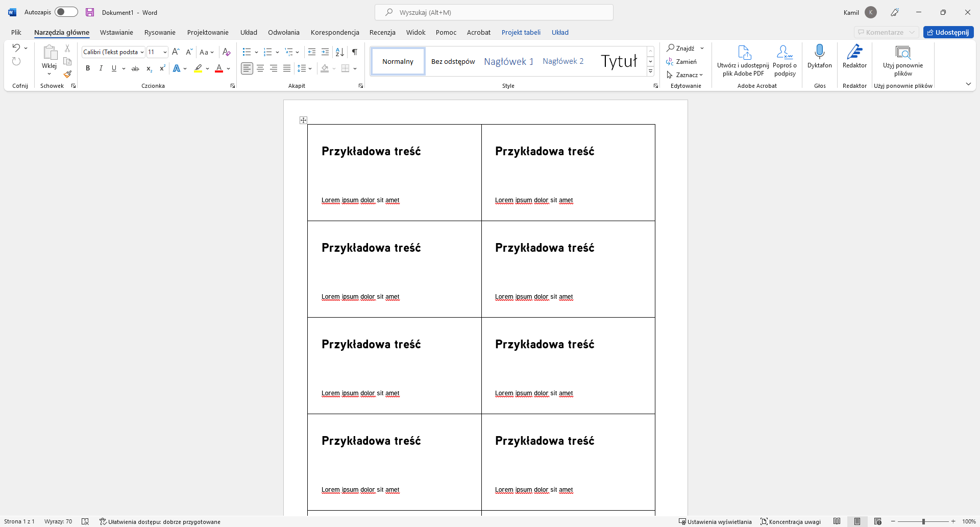
Task: Clear all formatting icon
Action: click(227, 52)
